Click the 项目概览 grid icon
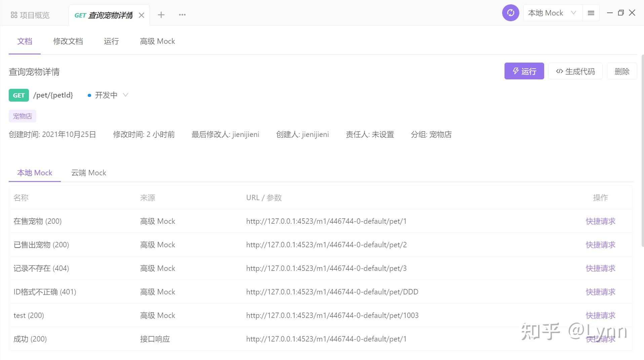The height and width of the screenshot is (360, 644). (x=14, y=15)
